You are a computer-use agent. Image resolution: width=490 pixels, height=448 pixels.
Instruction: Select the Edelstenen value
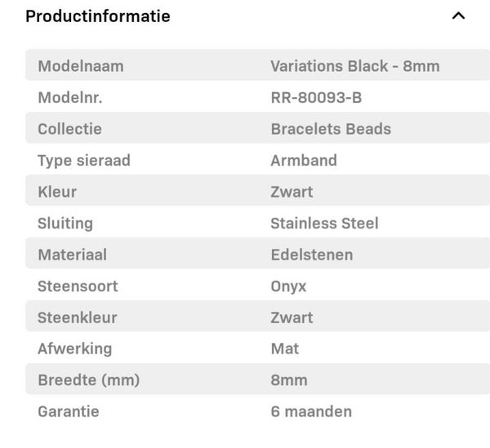pos(312,255)
